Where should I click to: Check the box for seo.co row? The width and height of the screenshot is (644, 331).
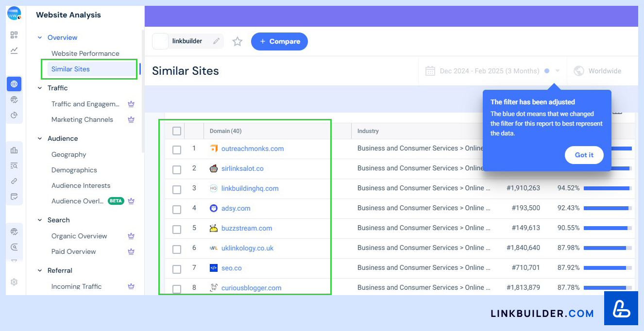tap(177, 269)
